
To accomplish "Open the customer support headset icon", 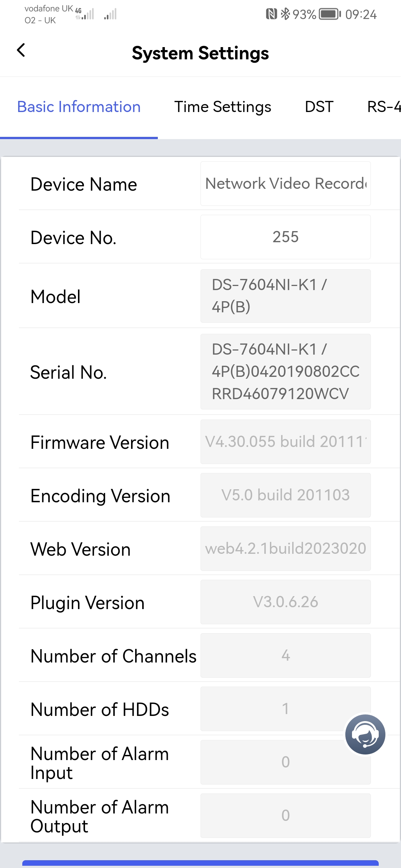I will coord(365,734).
